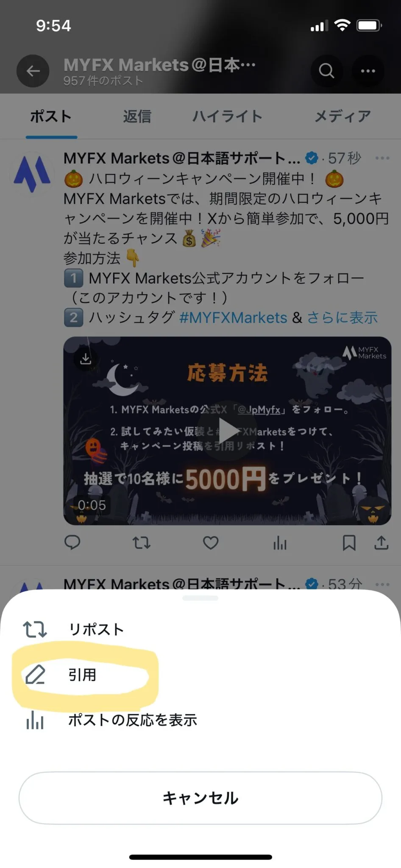Tap the repost arrows icon under post
This screenshot has height=868, width=401.
(x=141, y=542)
